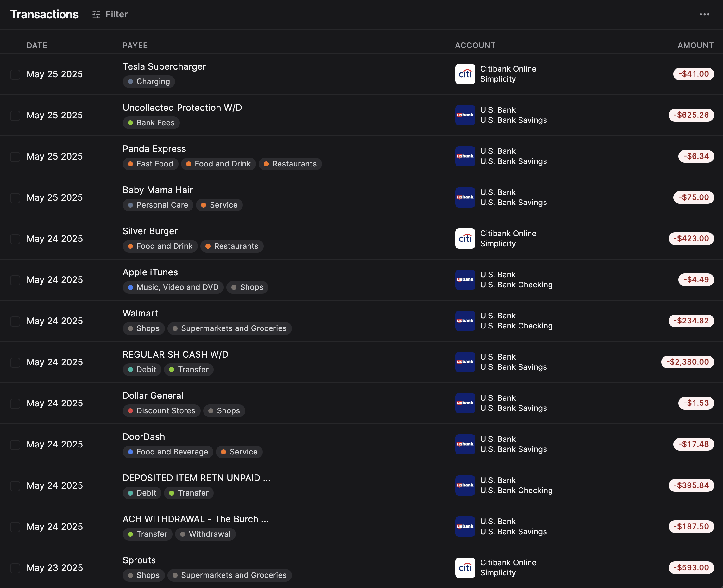Click the filter sliders icon
723x588 pixels.
click(96, 14)
